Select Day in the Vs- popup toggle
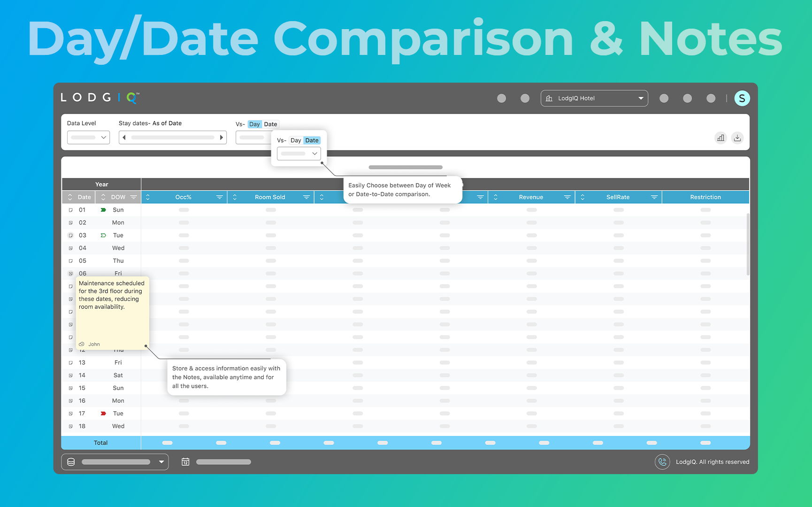Image resolution: width=812 pixels, height=507 pixels. click(x=296, y=140)
